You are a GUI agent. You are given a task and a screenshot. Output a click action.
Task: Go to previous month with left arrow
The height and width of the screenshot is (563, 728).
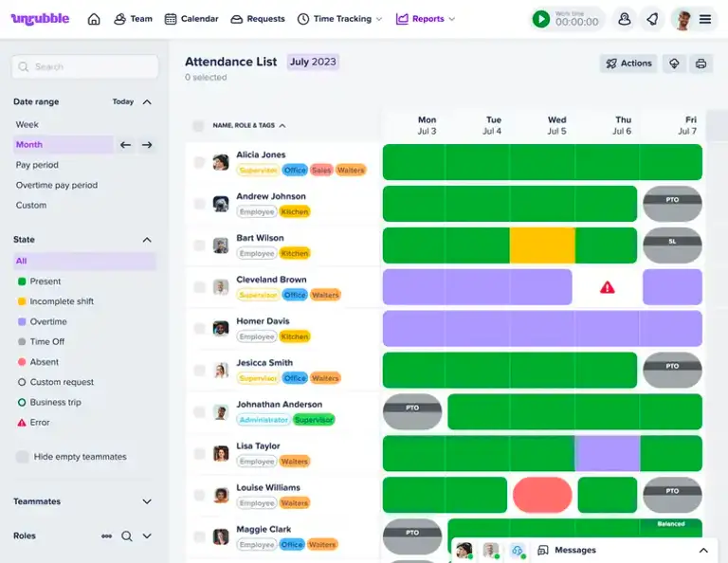coord(125,145)
